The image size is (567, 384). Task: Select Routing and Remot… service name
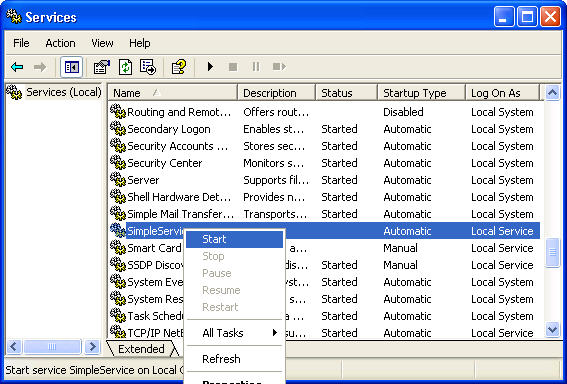179,112
